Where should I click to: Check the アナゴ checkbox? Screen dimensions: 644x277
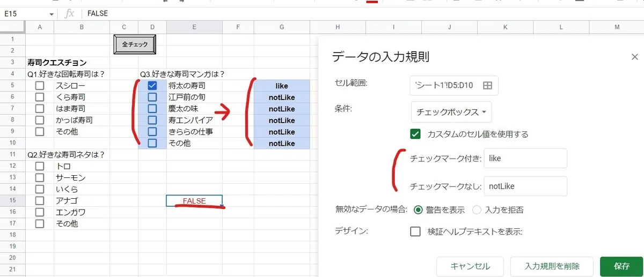[39, 200]
